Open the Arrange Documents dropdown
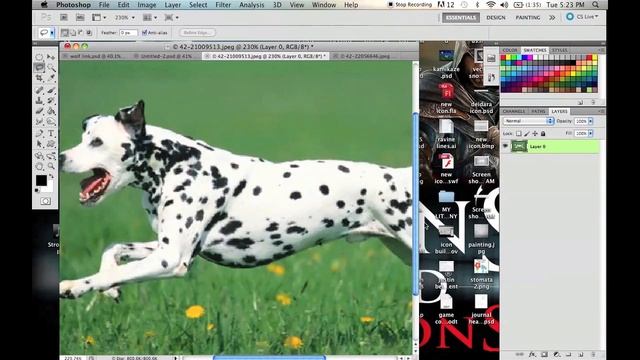 [150, 18]
